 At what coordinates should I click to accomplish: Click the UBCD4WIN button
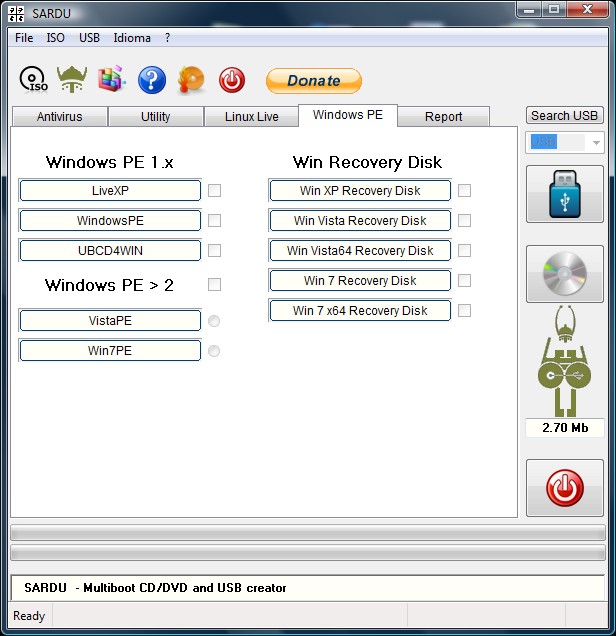[x=110, y=250]
